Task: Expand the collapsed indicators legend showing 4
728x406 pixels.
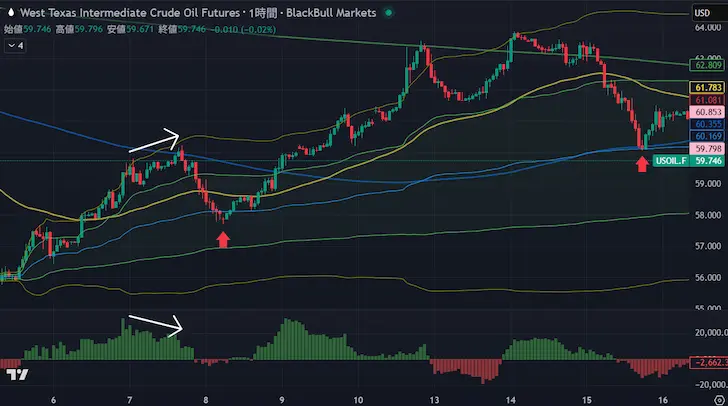Action: tap(16, 45)
